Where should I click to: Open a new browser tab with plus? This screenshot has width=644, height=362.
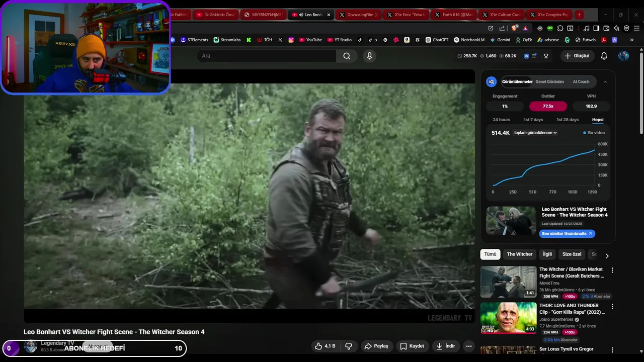point(579,15)
